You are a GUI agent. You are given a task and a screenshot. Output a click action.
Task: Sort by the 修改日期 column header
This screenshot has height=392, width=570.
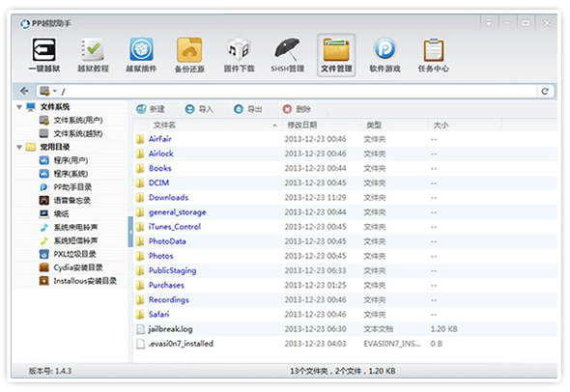coord(322,125)
